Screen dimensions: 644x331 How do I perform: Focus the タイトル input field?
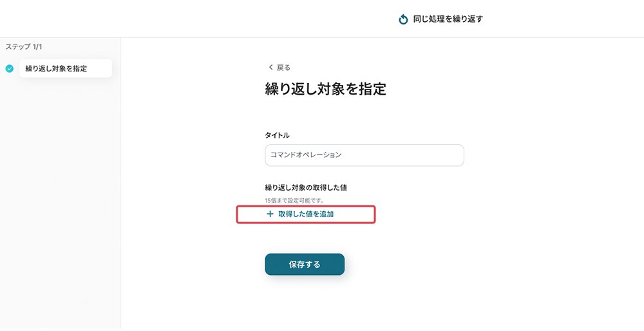[364, 155]
